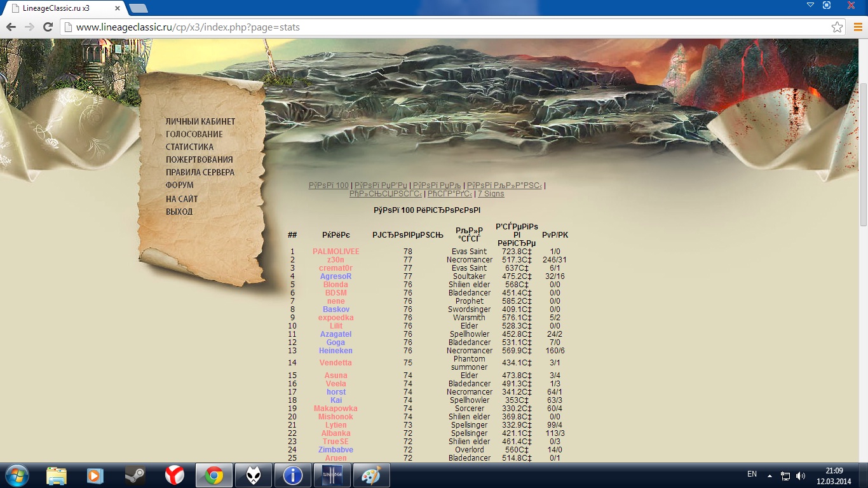This screenshot has width=868, height=488.
Task: Click the Phantom summoner class cell
Action: (x=470, y=363)
